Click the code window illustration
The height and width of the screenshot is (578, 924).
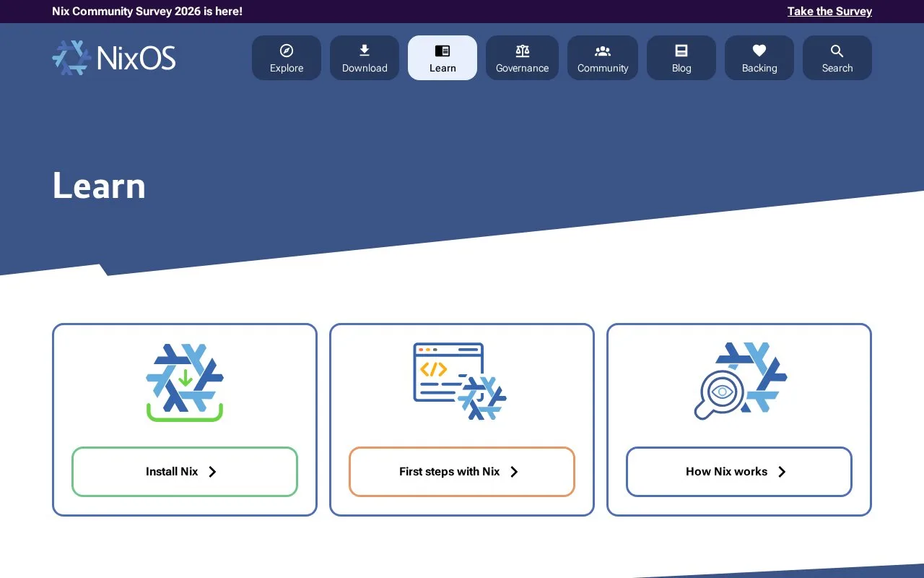[x=460, y=381]
